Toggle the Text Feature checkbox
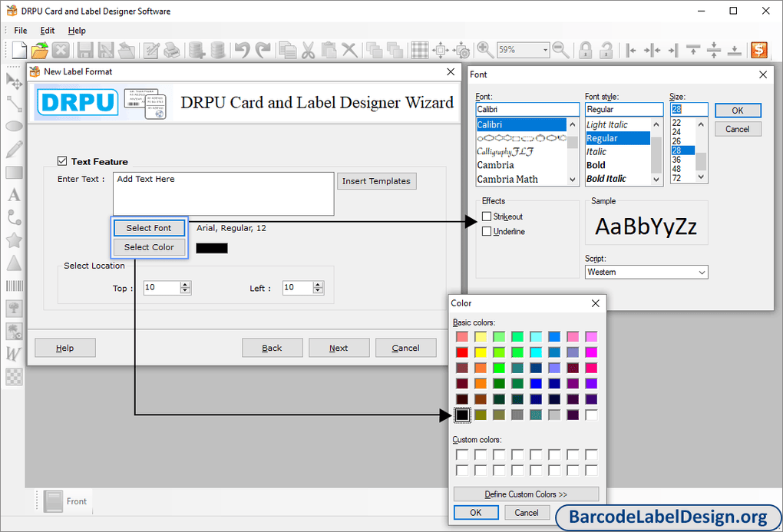Image resolution: width=783 pixels, height=532 pixels. tap(62, 161)
